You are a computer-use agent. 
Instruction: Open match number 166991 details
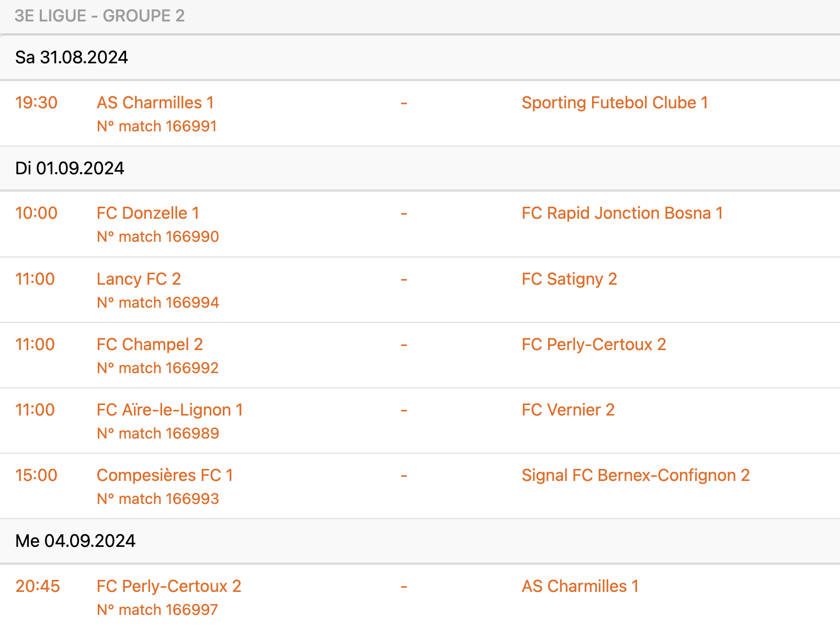[x=157, y=126]
